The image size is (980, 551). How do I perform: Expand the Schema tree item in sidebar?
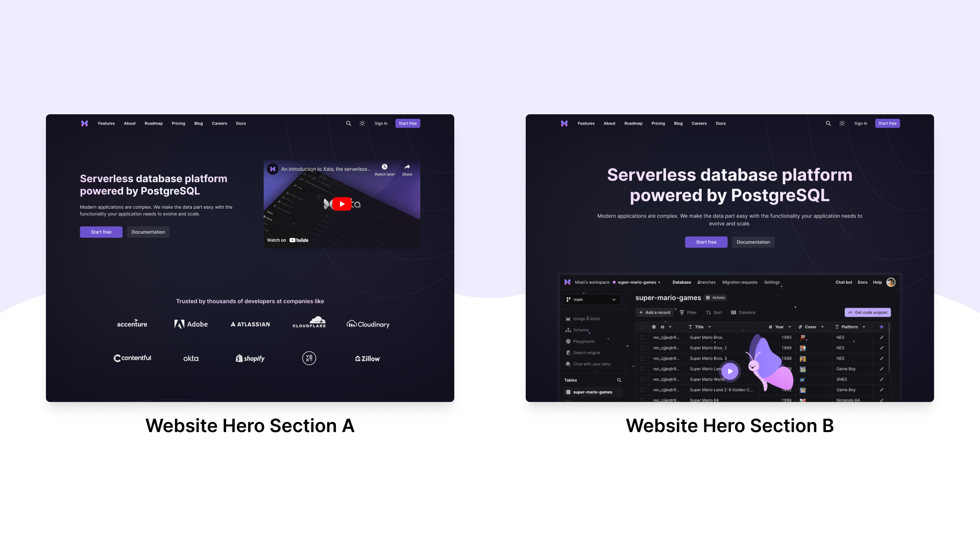pyautogui.click(x=581, y=330)
